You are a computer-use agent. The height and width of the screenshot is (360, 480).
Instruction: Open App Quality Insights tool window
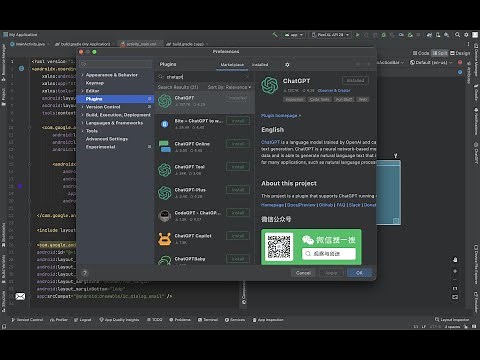pyautogui.click(x=119, y=320)
